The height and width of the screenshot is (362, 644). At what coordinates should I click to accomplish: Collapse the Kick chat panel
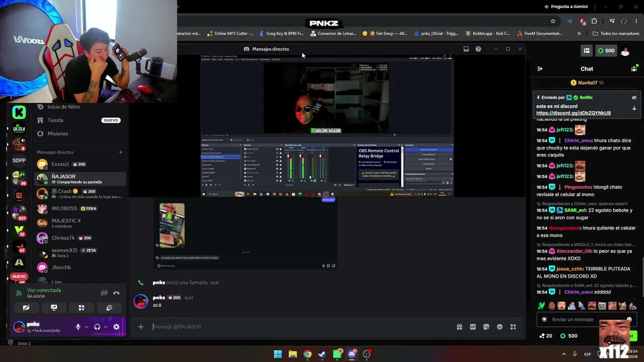pos(540,69)
